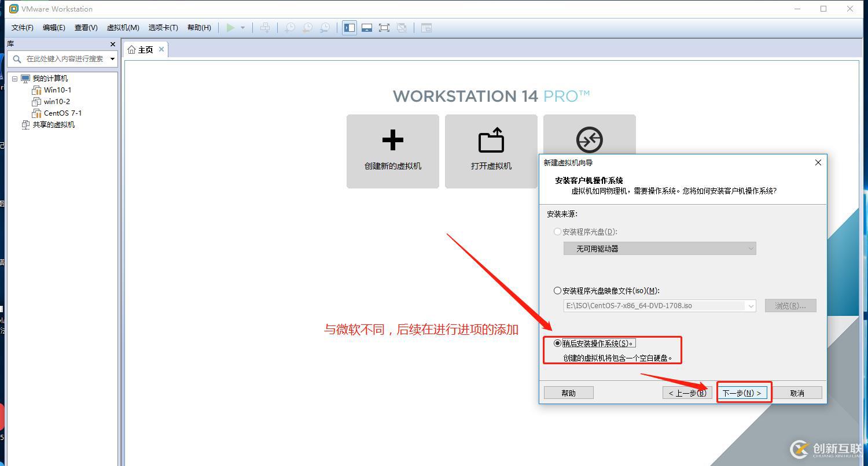Click the Unity mode toolbar icon
The height and width of the screenshot is (466, 868).
[402, 28]
